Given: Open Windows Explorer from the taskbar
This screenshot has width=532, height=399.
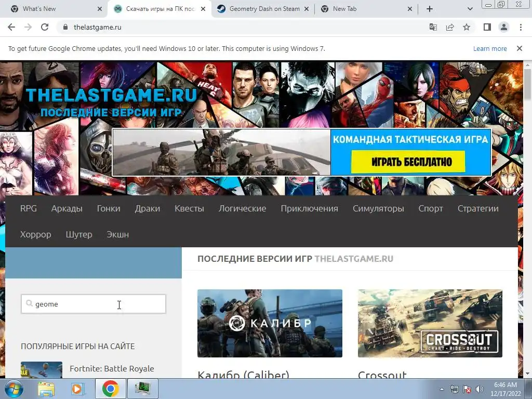Looking at the screenshot, I should (x=46, y=389).
